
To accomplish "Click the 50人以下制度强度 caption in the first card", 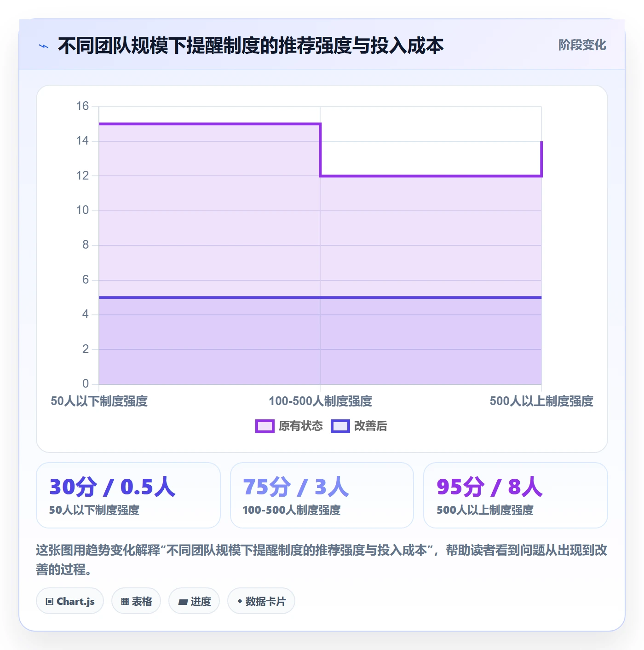I will pos(94,510).
